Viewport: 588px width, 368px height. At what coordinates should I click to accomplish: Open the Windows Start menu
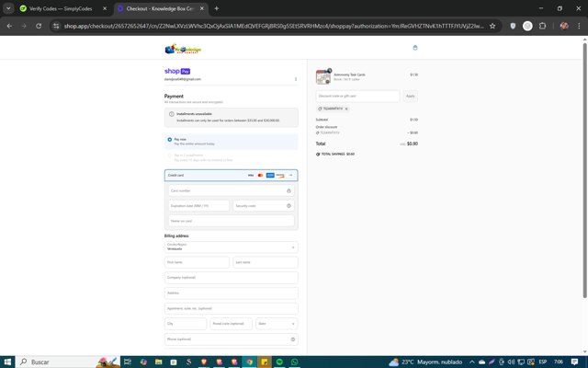tap(7, 362)
